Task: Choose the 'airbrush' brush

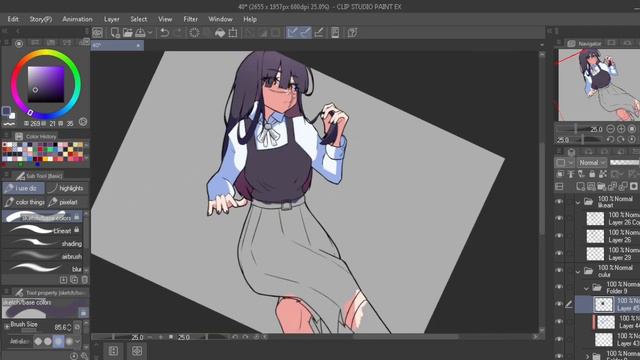Action: coord(42,256)
